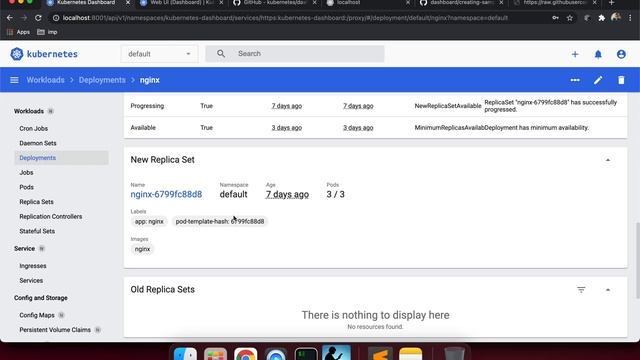
Task: Open Config Maps in the sidebar
Action: tap(37, 316)
